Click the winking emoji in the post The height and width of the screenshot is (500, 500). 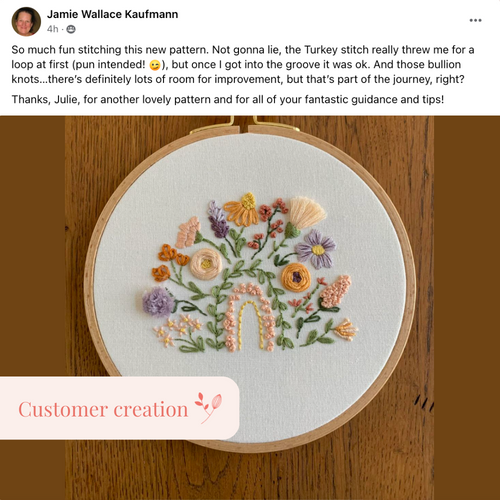(155, 65)
